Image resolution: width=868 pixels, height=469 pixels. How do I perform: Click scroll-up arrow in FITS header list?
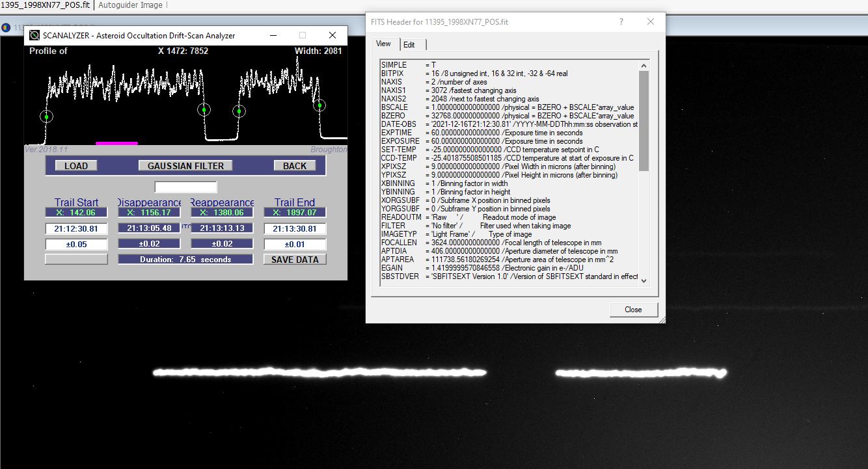point(644,65)
